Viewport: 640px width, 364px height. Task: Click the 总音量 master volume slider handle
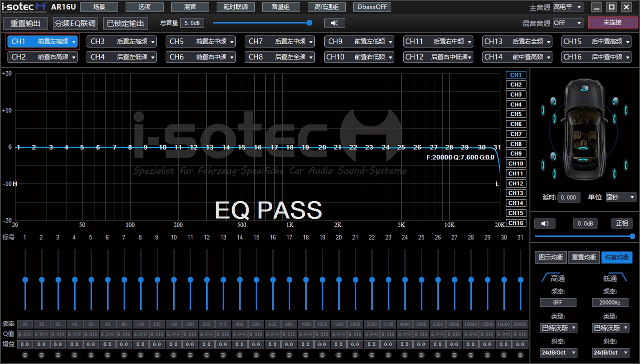(309, 22)
